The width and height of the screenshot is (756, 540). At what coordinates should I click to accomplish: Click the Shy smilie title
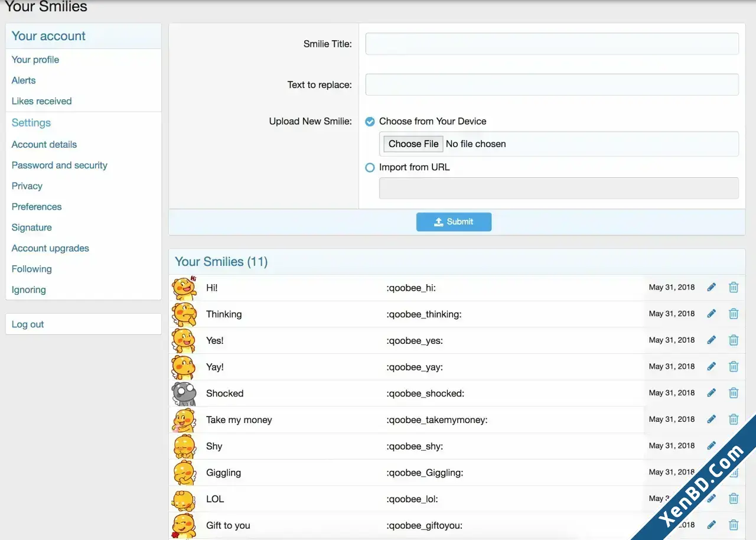pyautogui.click(x=214, y=446)
